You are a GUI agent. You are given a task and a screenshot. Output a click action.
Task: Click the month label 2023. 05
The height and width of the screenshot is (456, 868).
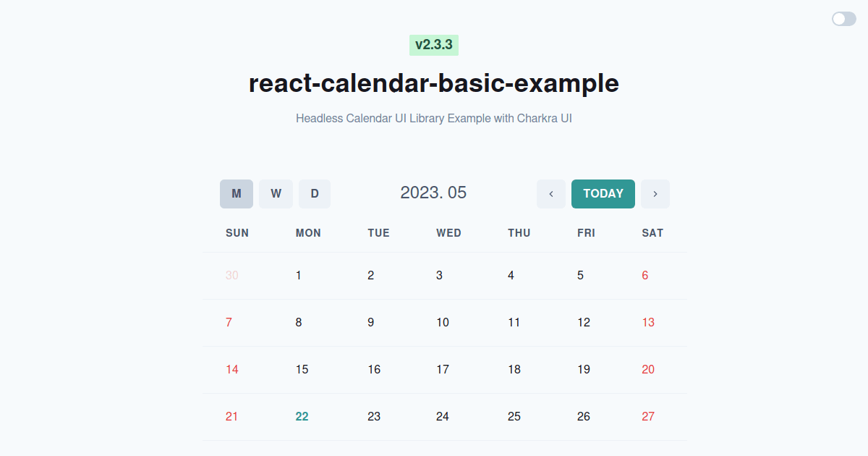pos(434,193)
